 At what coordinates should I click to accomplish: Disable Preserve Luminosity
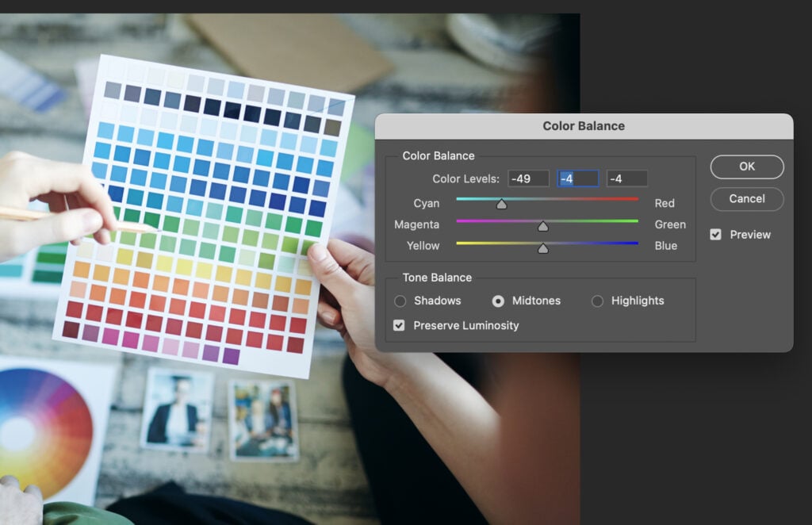pyautogui.click(x=399, y=325)
